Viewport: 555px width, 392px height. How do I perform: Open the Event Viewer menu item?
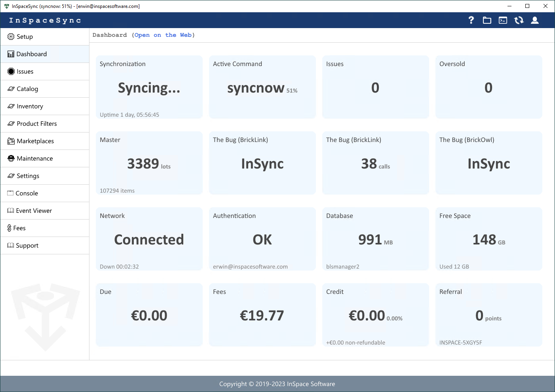[34, 211]
